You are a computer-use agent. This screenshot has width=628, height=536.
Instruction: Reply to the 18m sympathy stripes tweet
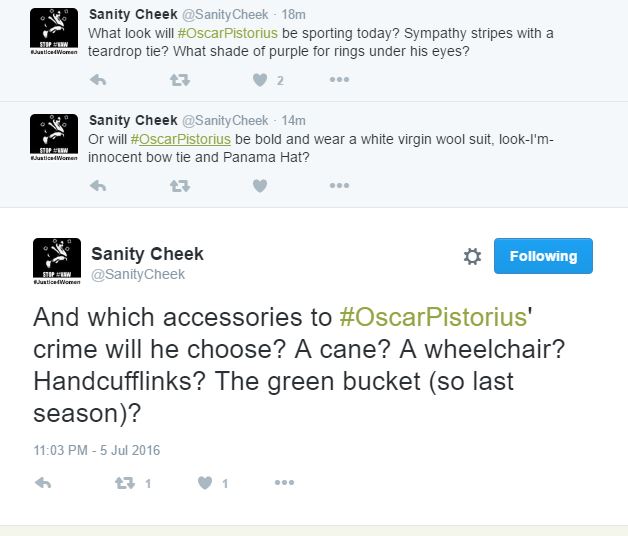tap(98, 80)
